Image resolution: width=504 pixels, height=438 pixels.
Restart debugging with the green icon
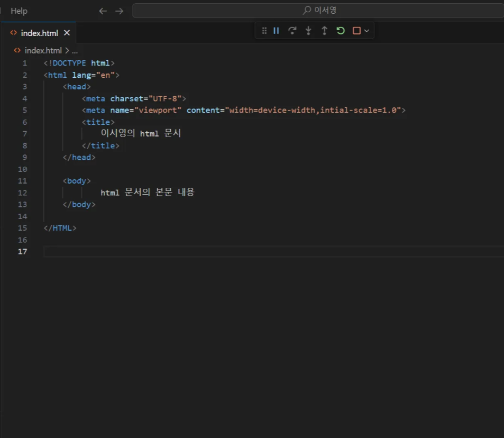coord(341,31)
